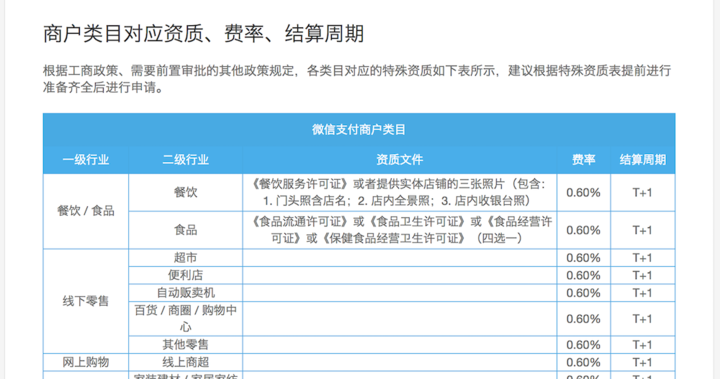This screenshot has width=720, height=379.
Task: Click the page heading 商户类目对应资质、费率、结算周期
Action: click(x=203, y=34)
